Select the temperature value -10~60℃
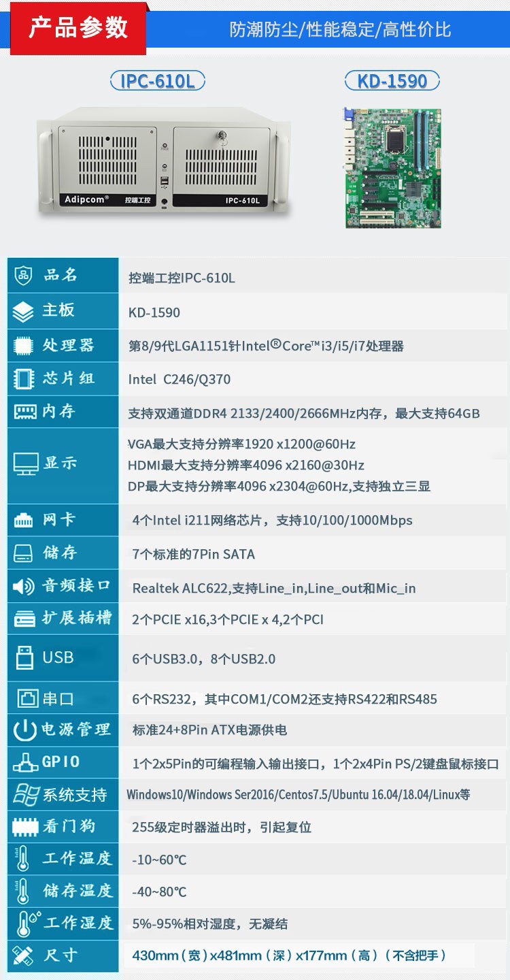Screen dimensions: 510x980 [159, 860]
